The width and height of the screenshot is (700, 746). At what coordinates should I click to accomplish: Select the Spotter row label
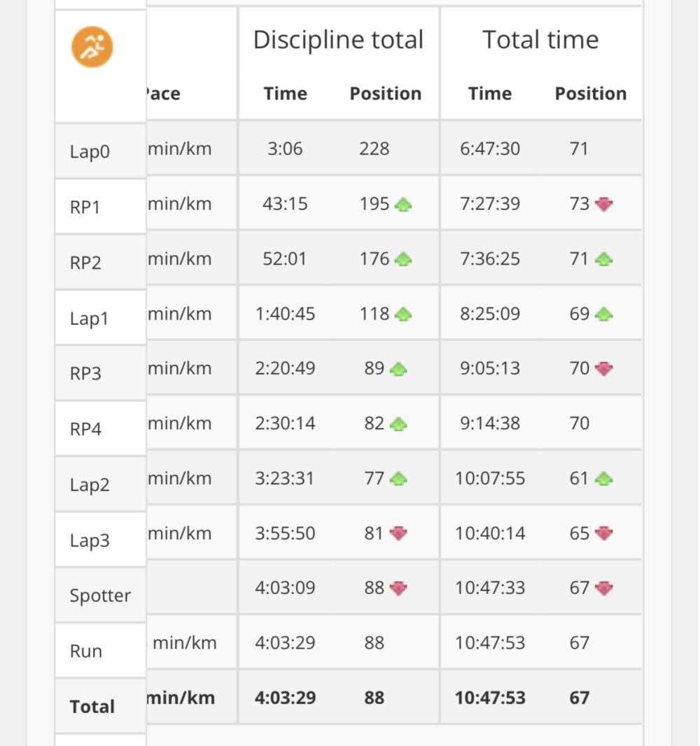click(x=100, y=595)
